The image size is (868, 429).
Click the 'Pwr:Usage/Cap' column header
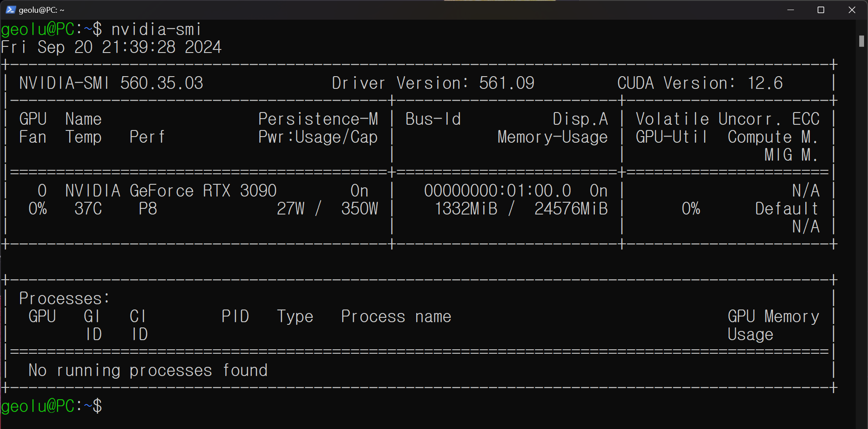[318, 137]
